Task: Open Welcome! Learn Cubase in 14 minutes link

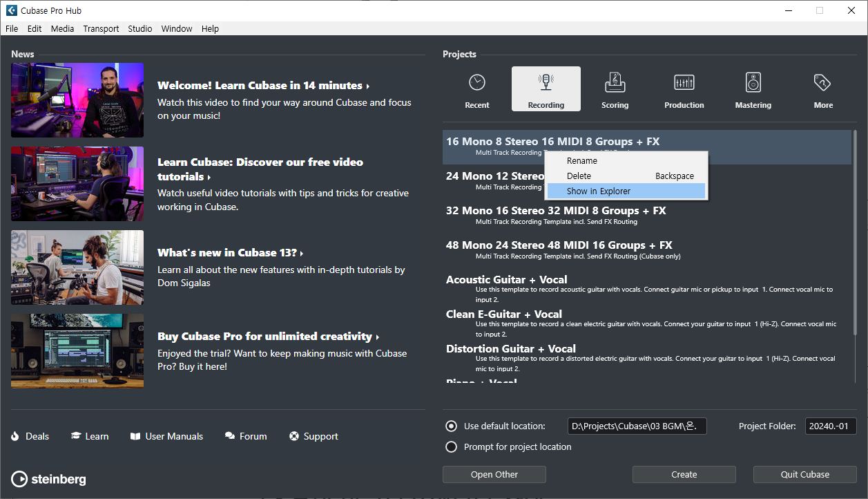Action: point(264,86)
